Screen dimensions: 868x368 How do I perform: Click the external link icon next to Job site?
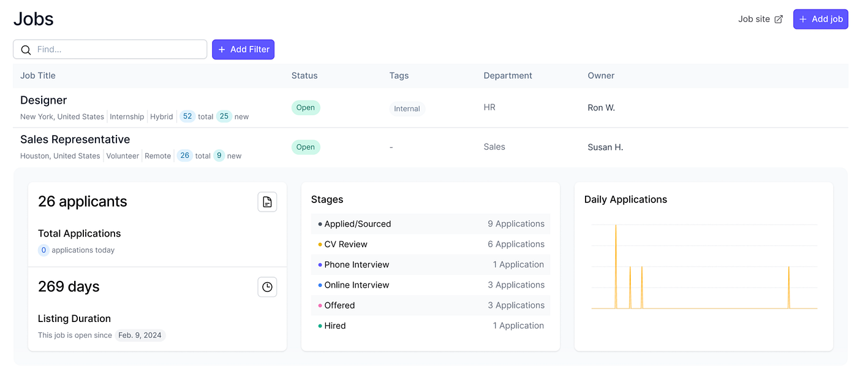coord(779,20)
